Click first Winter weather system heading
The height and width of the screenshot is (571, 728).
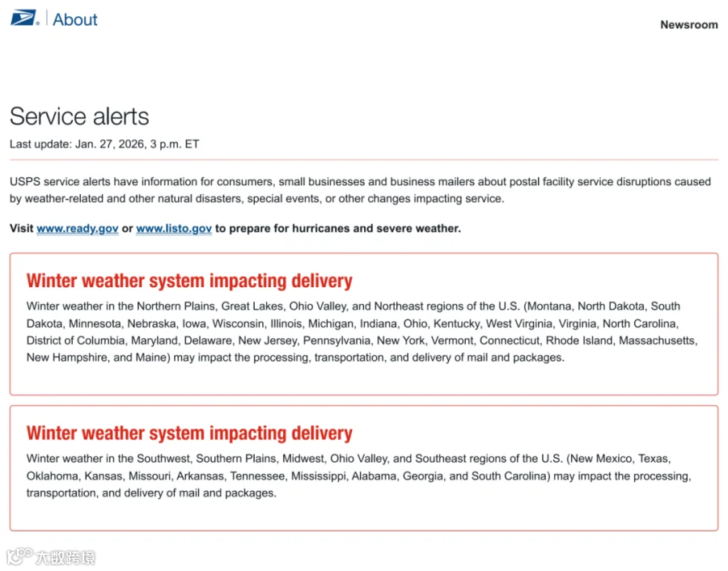pos(189,281)
